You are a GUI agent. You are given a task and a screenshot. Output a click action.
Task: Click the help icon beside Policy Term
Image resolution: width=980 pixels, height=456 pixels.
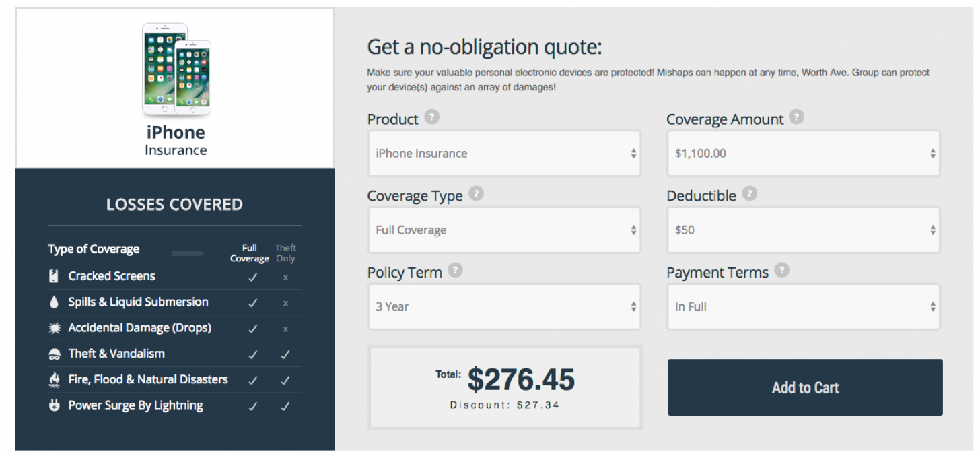tap(456, 271)
